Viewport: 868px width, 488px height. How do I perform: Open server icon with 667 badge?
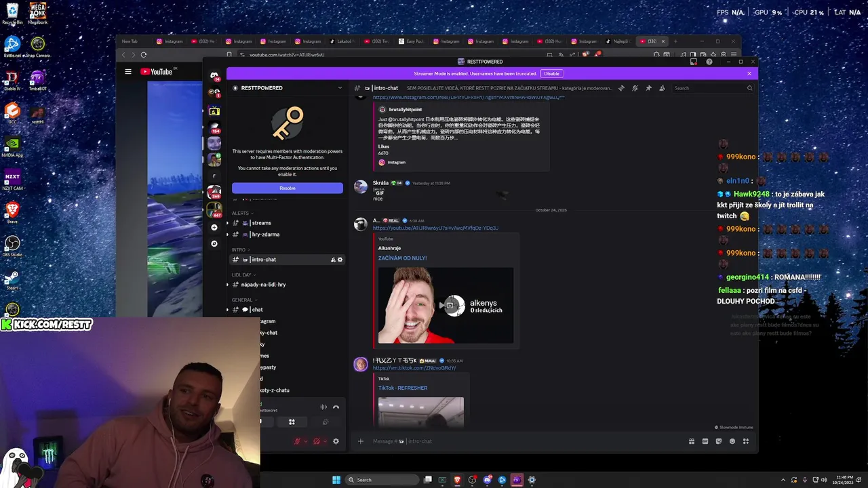click(214, 209)
